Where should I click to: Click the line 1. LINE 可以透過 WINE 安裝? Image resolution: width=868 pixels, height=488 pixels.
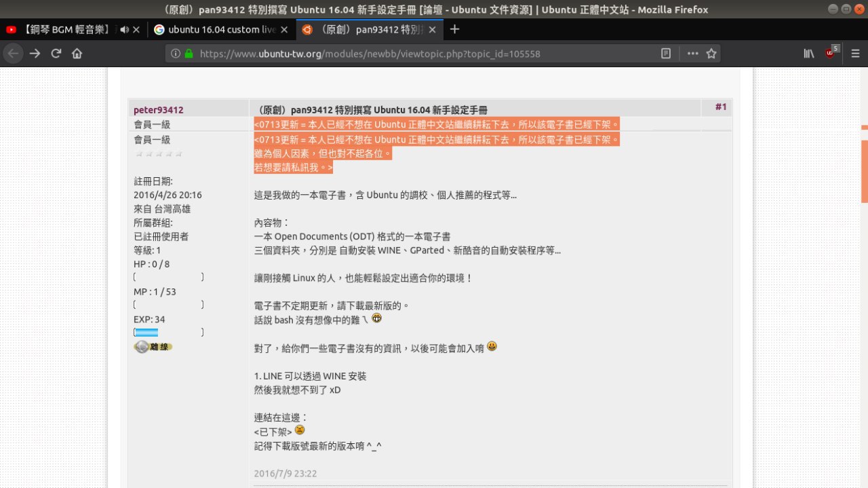tap(311, 376)
